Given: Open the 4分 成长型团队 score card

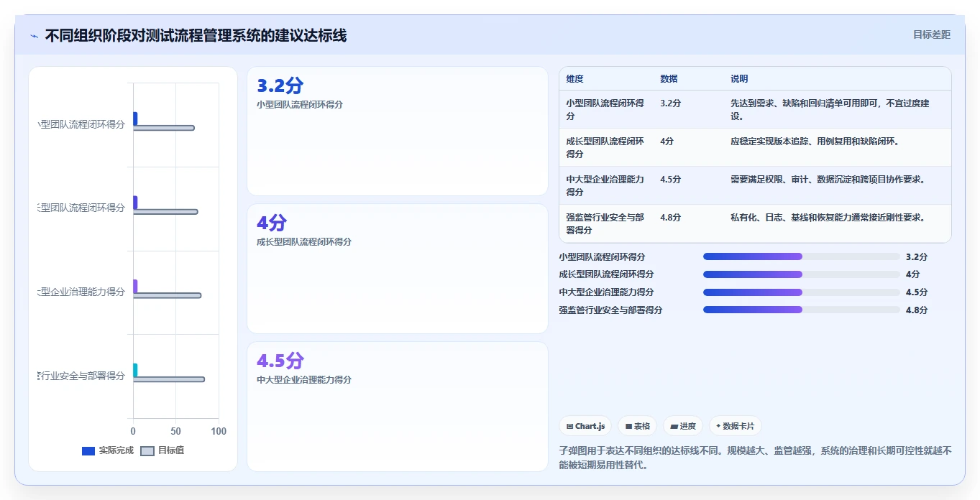Looking at the screenshot, I should 398,269.
